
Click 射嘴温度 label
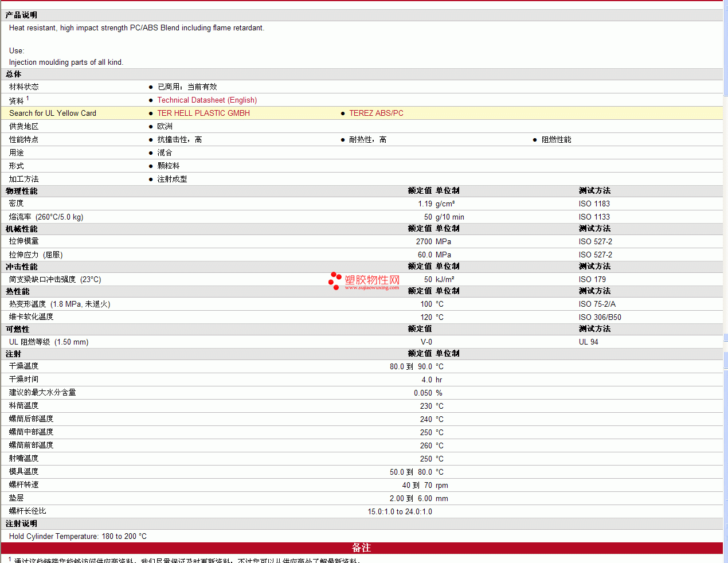[24, 459]
